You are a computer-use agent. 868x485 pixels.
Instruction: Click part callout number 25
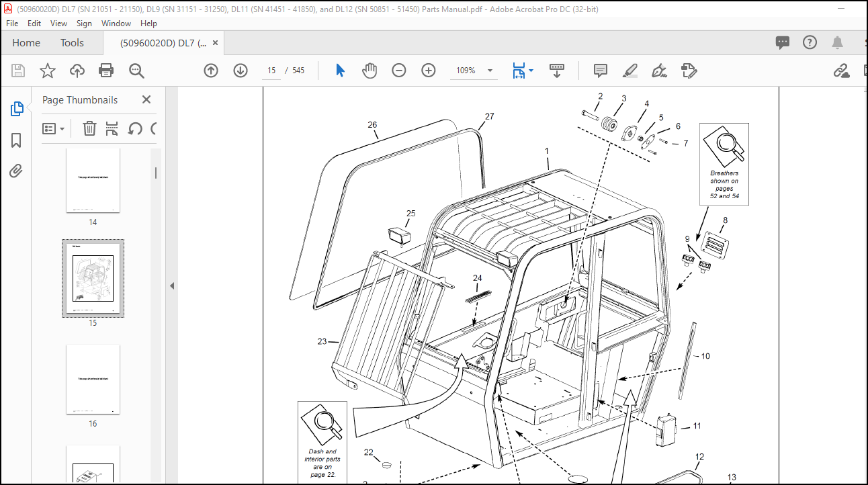(x=411, y=214)
